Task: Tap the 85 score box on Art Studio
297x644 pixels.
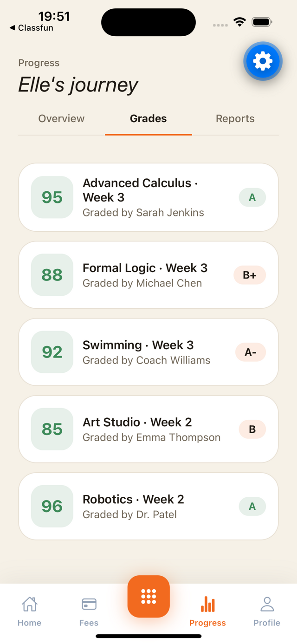Action: pyautogui.click(x=52, y=429)
